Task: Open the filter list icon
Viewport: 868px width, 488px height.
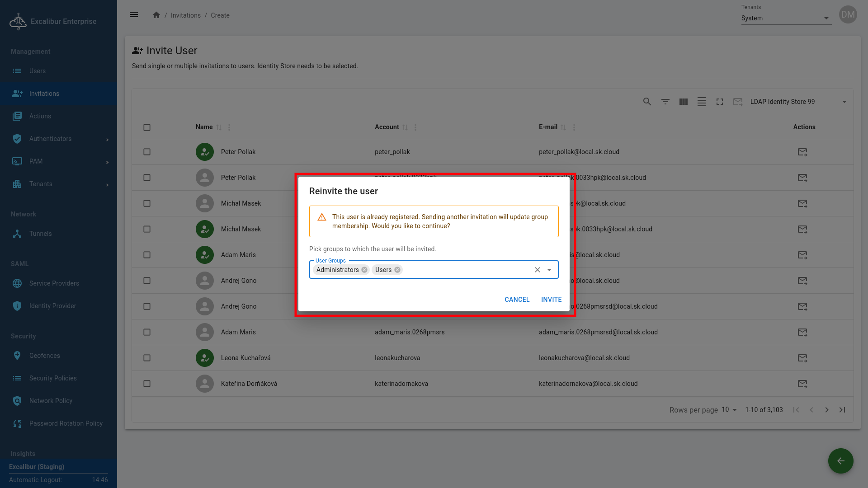Action: pyautogui.click(x=665, y=102)
